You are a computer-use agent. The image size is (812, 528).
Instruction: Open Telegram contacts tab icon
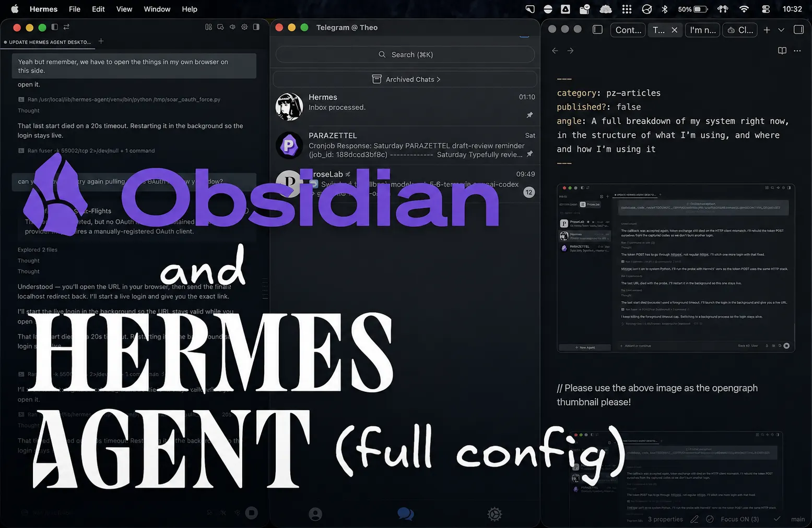click(315, 514)
